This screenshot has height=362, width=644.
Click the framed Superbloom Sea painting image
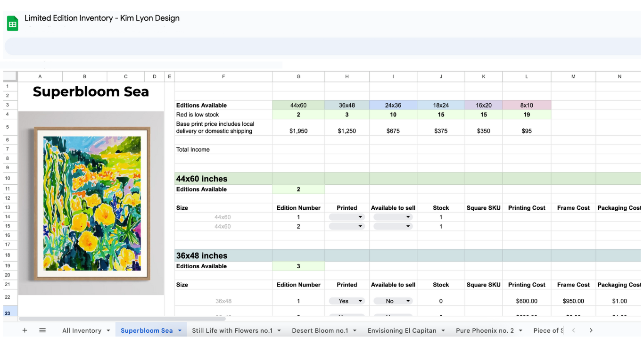click(91, 204)
